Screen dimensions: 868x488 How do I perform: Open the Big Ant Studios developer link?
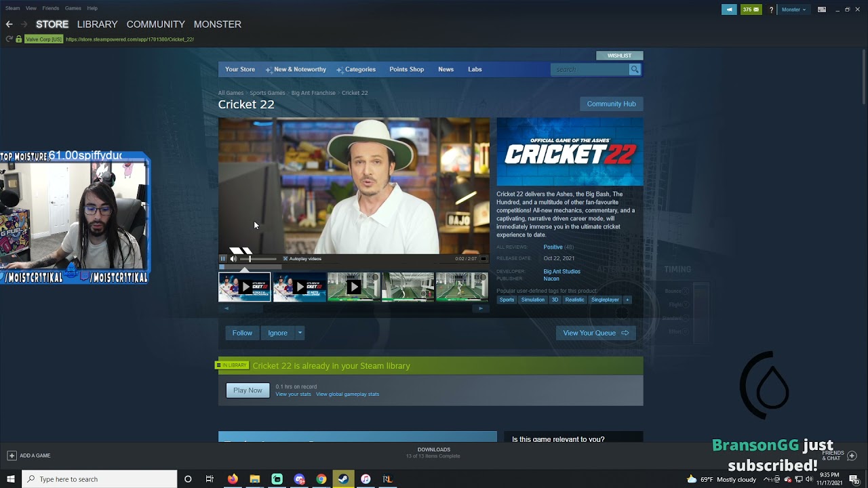tap(561, 271)
